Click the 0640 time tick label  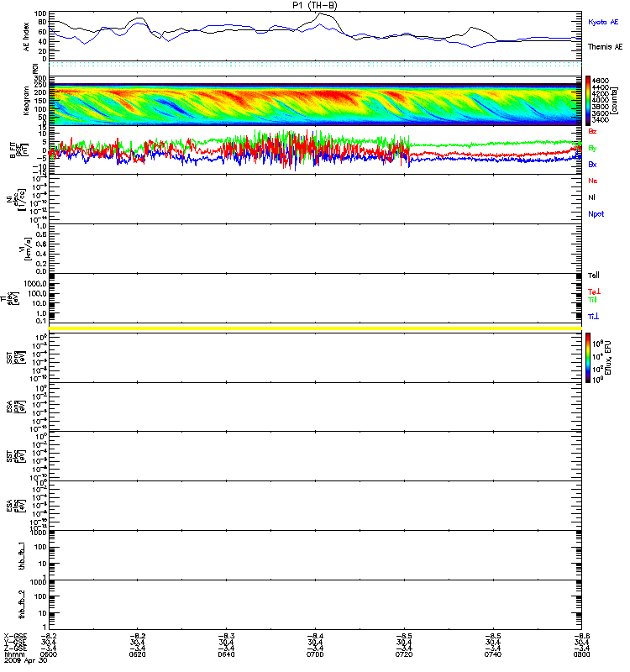click(x=226, y=654)
